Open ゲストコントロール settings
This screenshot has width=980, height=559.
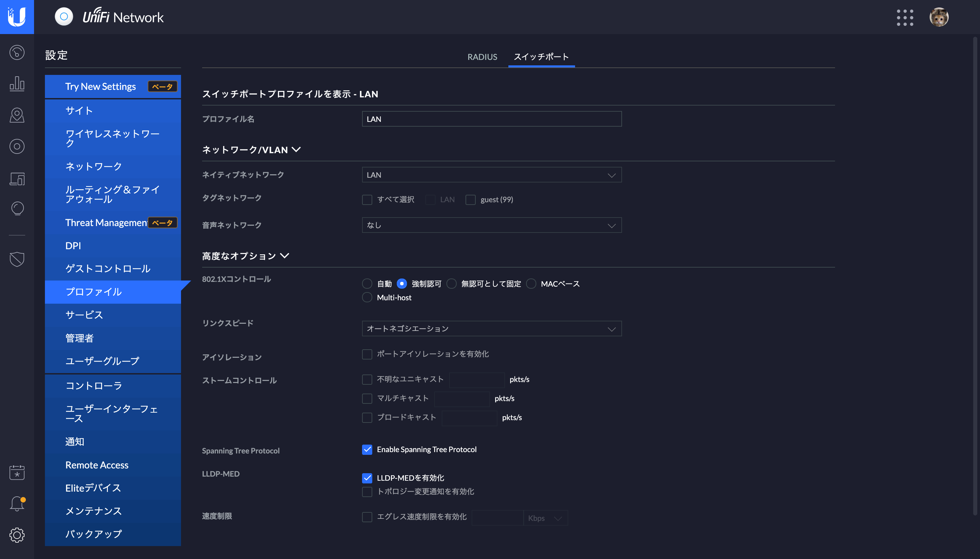tap(113, 269)
